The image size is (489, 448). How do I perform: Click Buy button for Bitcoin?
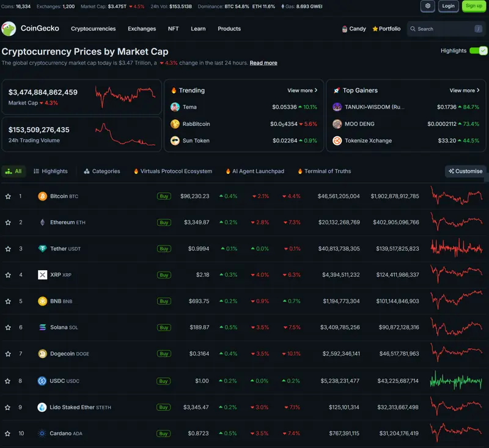click(164, 196)
